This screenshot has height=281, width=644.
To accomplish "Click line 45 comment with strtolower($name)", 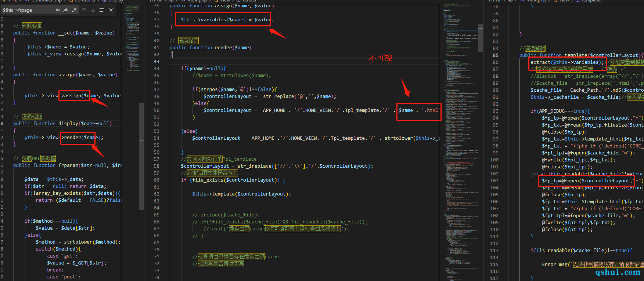I will 232,75.
